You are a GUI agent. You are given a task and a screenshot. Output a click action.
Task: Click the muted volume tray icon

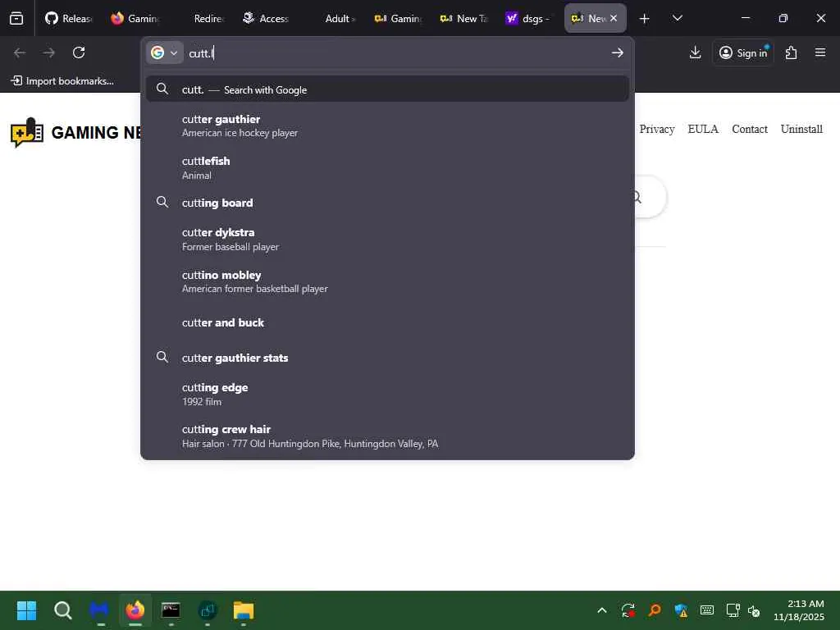click(754, 610)
